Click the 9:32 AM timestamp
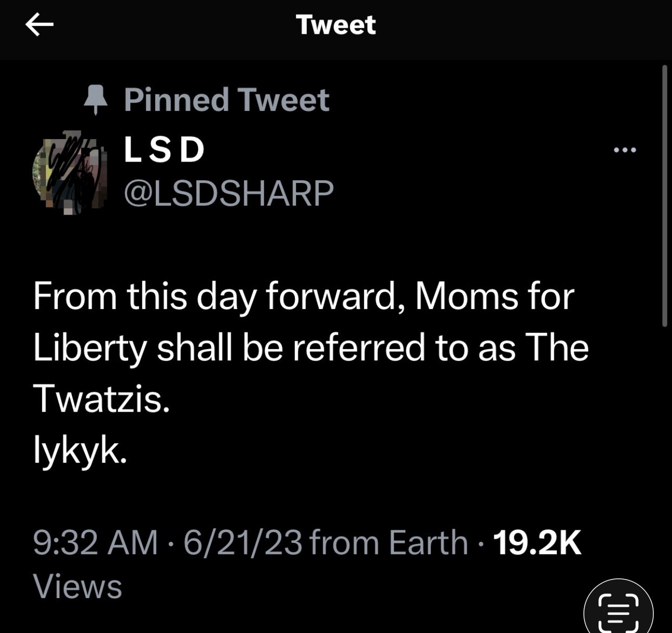672x633 pixels. coord(95,542)
